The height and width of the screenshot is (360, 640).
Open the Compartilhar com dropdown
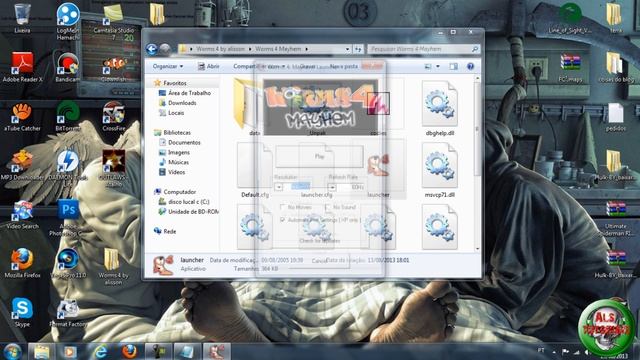pyautogui.click(x=258, y=66)
